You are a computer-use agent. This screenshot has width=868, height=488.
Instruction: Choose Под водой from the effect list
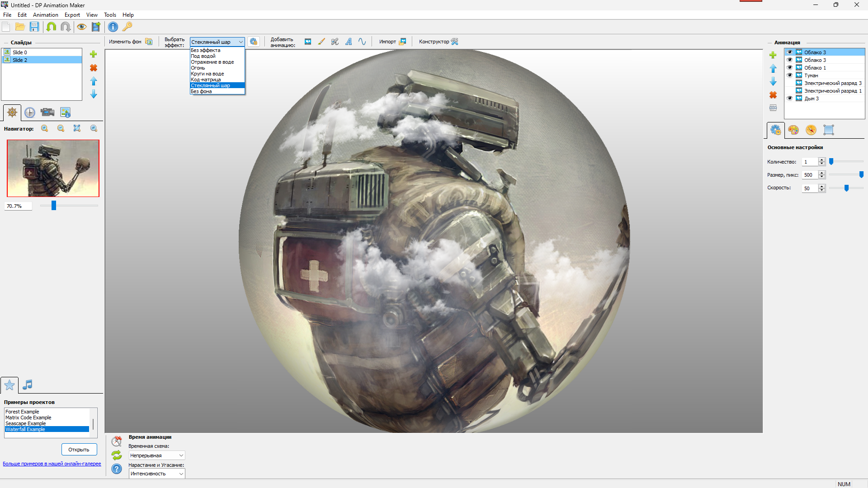click(x=217, y=56)
